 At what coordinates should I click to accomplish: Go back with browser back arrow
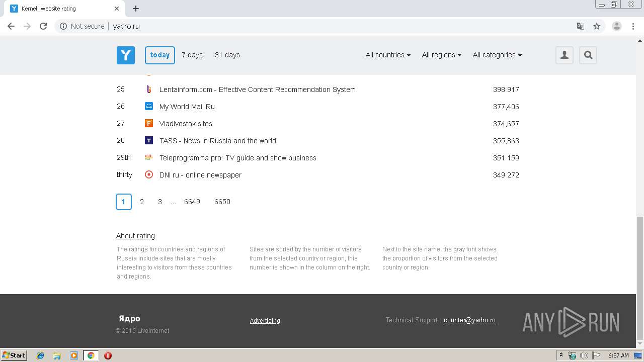[x=11, y=26]
